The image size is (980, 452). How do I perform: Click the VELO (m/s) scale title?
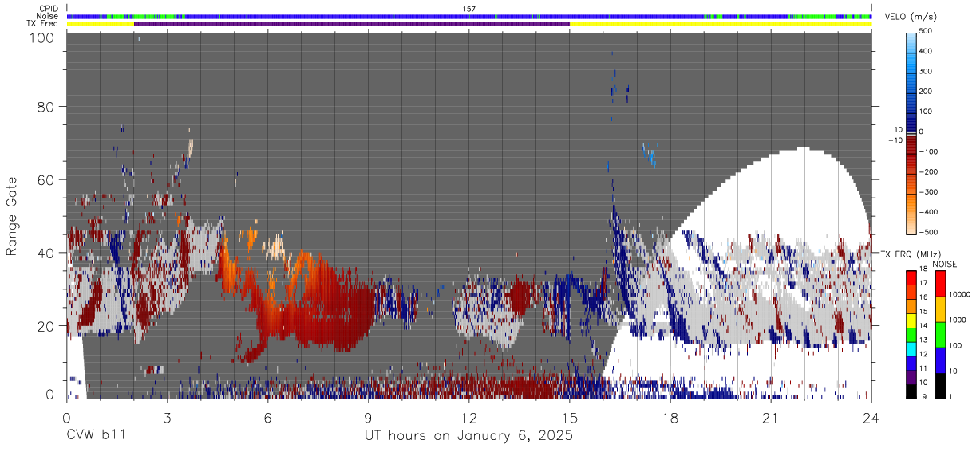[911, 17]
